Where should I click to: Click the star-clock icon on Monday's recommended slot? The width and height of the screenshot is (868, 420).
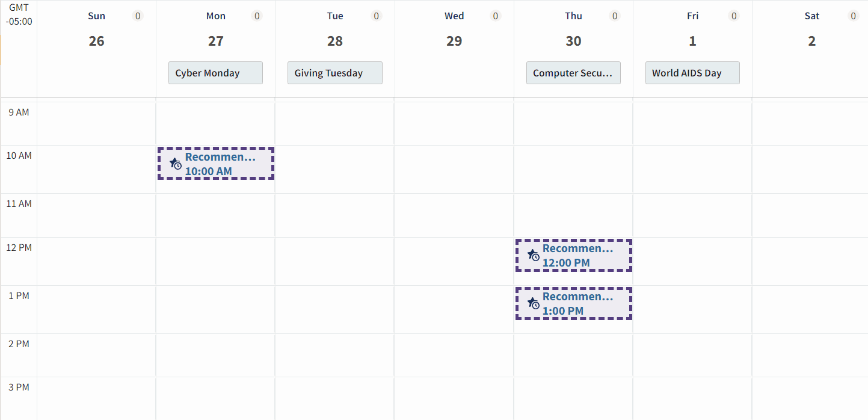pyautogui.click(x=175, y=163)
